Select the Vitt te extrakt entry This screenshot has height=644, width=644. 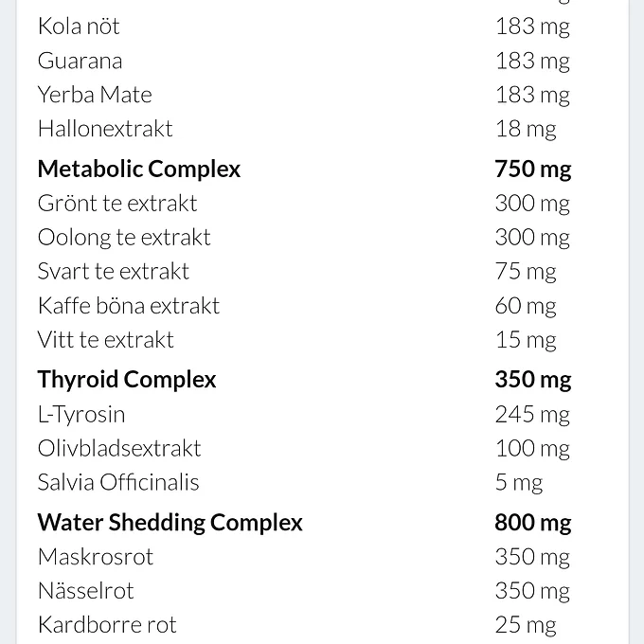(x=106, y=340)
